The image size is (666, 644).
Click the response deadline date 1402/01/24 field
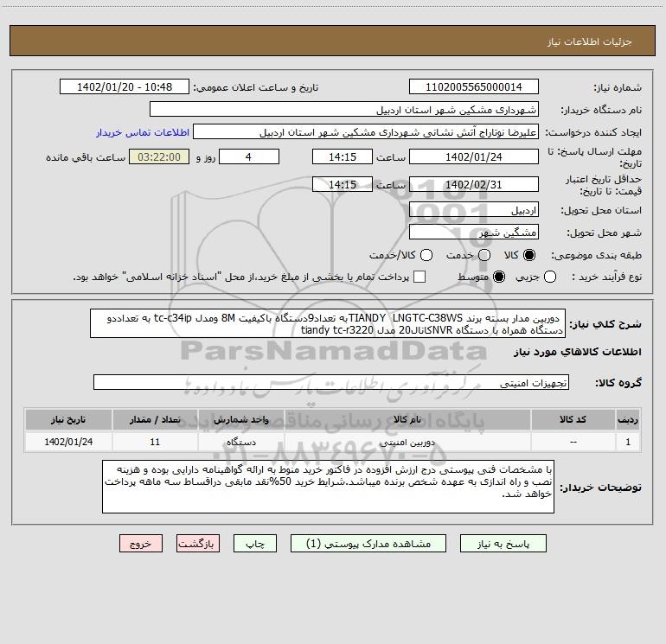pos(474,156)
